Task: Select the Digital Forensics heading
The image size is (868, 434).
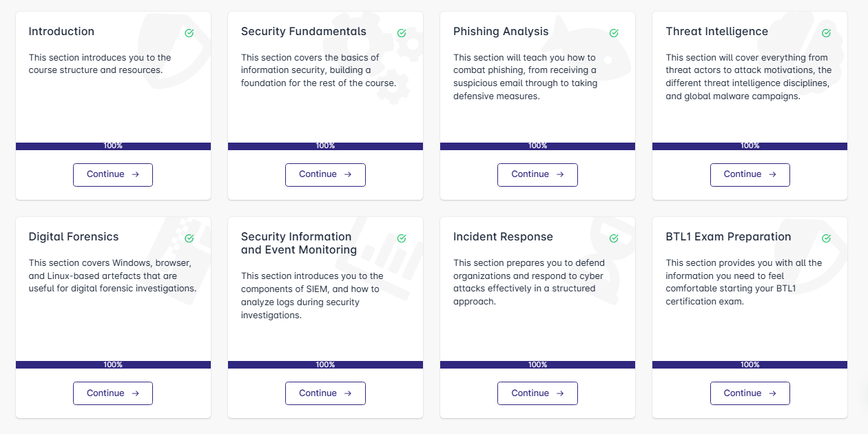Action: click(74, 237)
